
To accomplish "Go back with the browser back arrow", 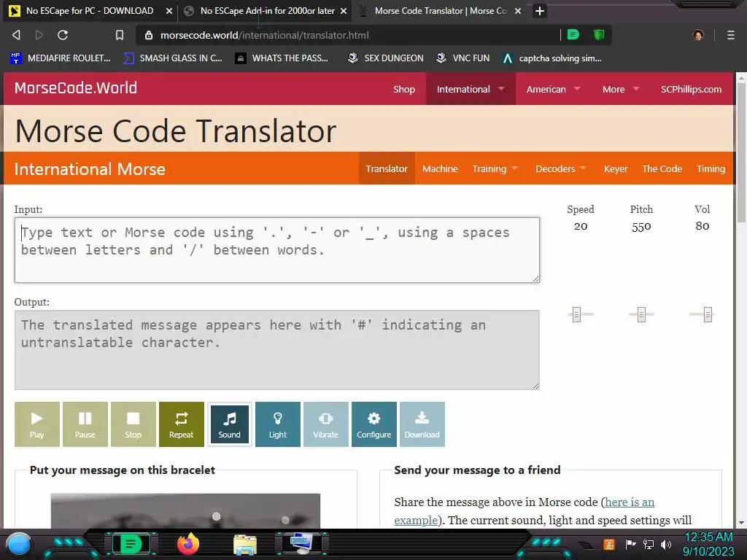I will 16,35.
